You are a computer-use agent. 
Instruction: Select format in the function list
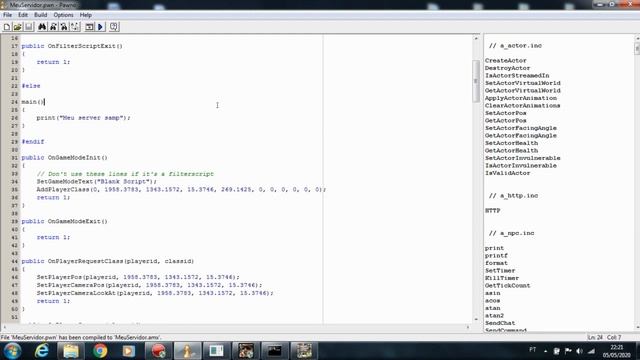pyautogui.click(x=496, y=263)
